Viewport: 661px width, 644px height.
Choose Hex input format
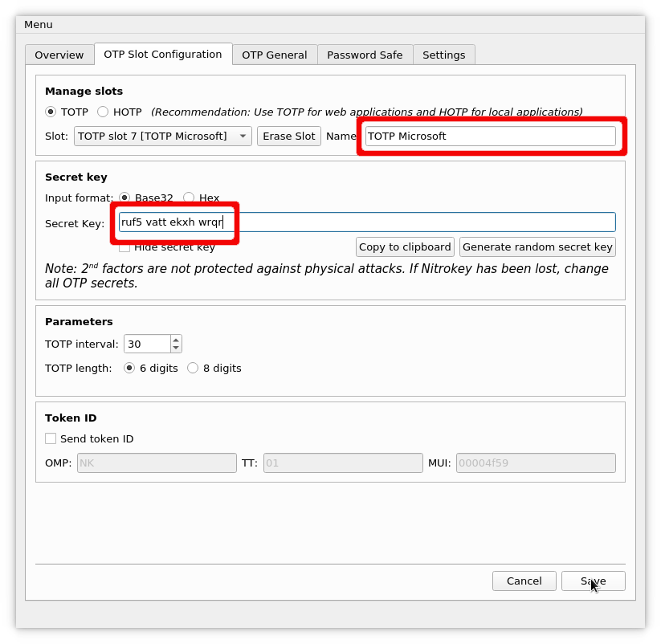[x=189, y=198]
